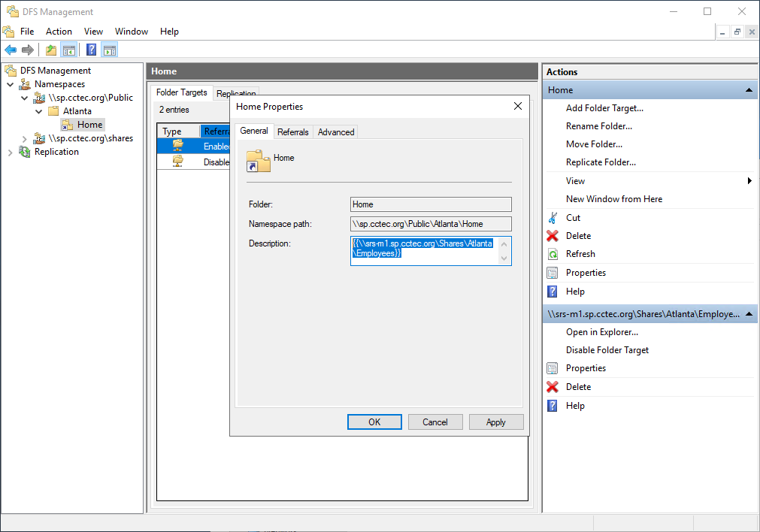Switch to the Referrals tab
The height and width of the screenshot is (532, 760).
[x=292, y=132]
